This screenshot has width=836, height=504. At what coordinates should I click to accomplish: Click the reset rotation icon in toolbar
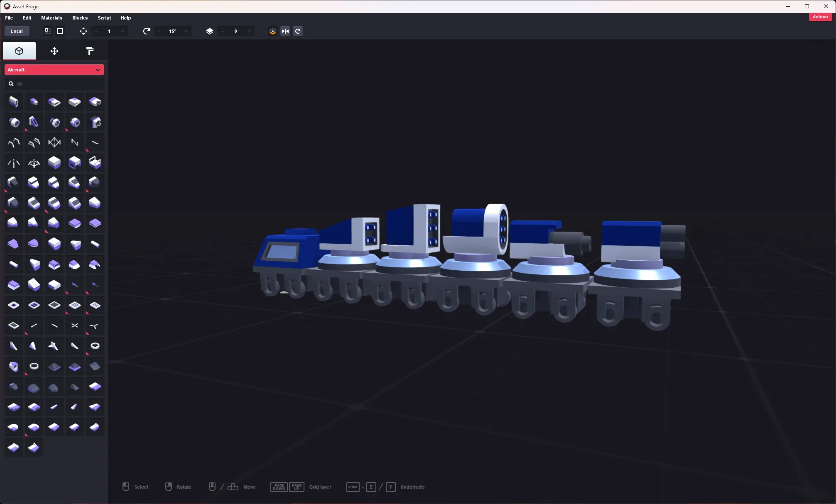click(x=298, y=31)
